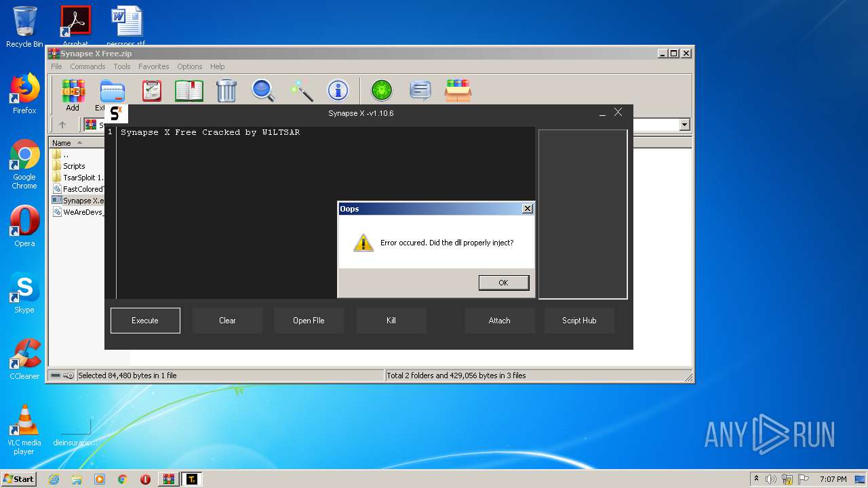Viewport: 868px width, 488px height.
Task: Click the up-folder arrow in WinRAR
Action: pos(62,125)
